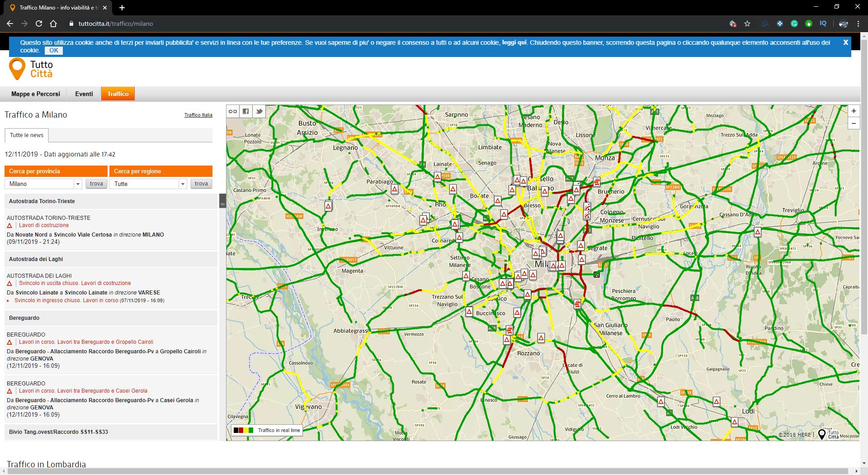The image size is (868, 475).
Task: Zoom out the map with minus button
Action: pos(854,123)
